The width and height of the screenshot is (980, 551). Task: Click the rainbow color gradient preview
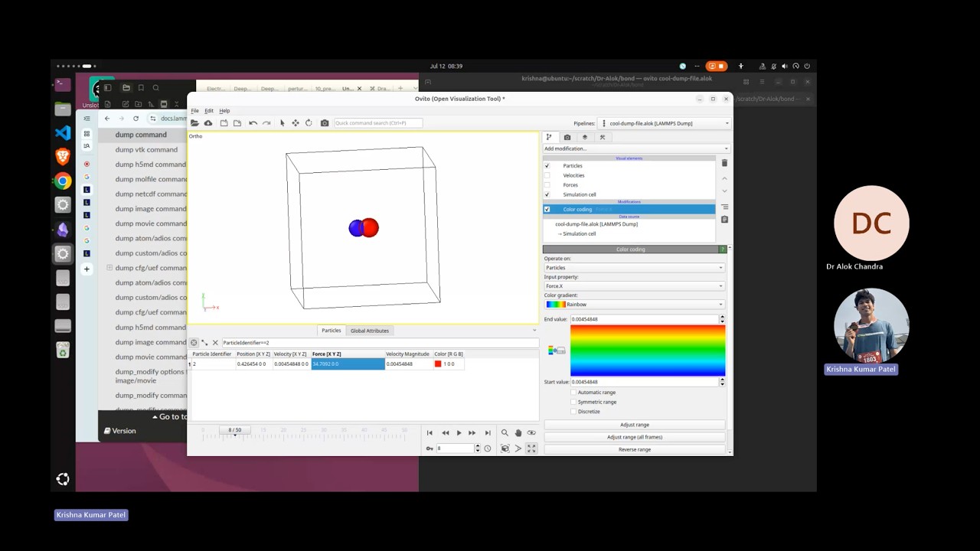tap(648, 350)
